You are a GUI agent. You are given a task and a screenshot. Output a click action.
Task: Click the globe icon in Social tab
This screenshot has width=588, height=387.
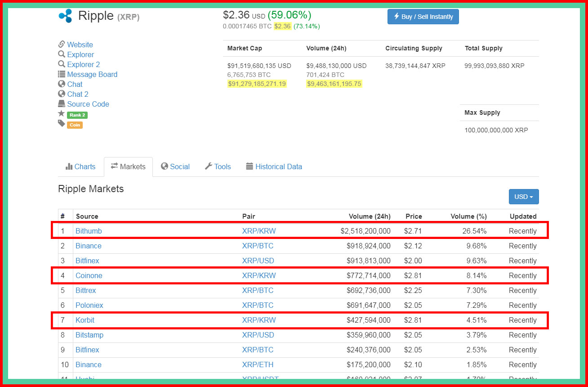click(165, 166)
